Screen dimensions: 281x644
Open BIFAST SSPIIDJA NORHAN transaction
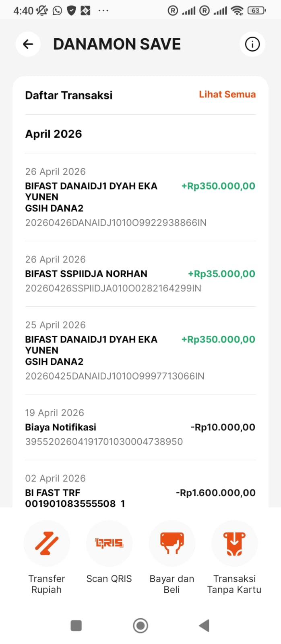click(x=140, y=274)
